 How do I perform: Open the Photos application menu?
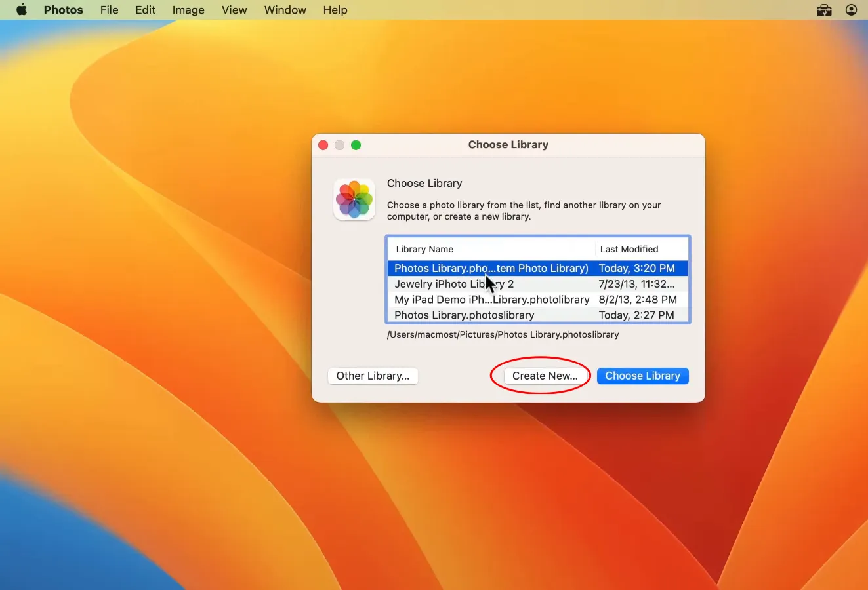pyautogui.click(x=63, y=10)
